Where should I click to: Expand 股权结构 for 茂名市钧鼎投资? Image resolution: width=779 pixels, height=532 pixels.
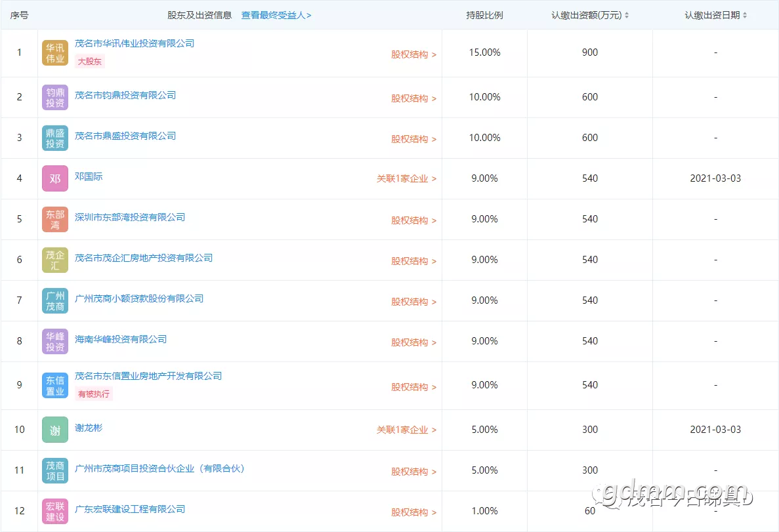tap(413, 98)
